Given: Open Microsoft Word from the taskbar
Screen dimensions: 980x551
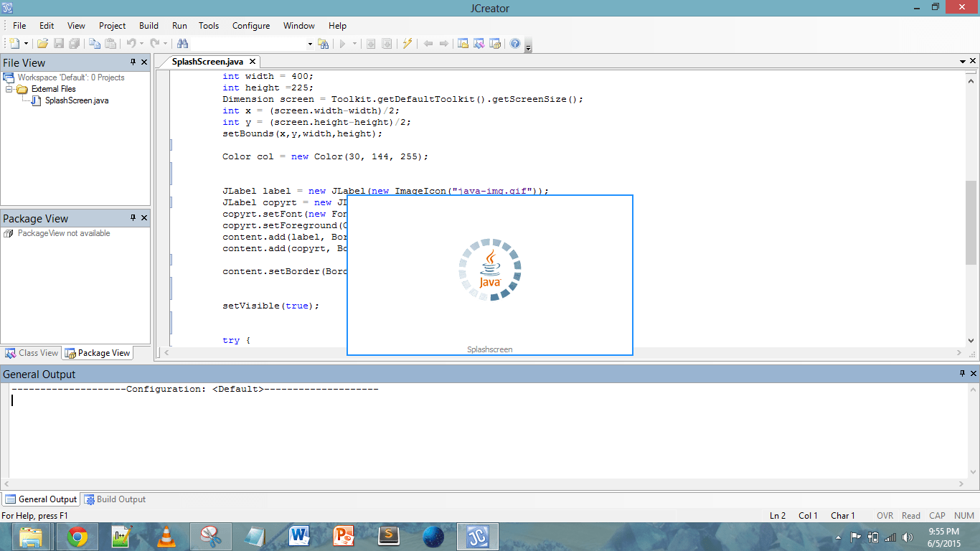Looking at the screenshot, I should click(300, 537).
